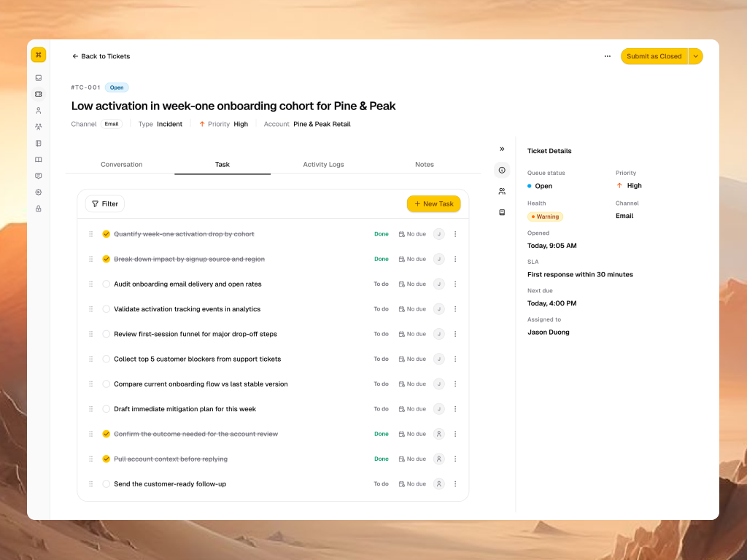Show ticket info panel icon
This screenshot has height=560, width=747.
click(x=502, y=170)
